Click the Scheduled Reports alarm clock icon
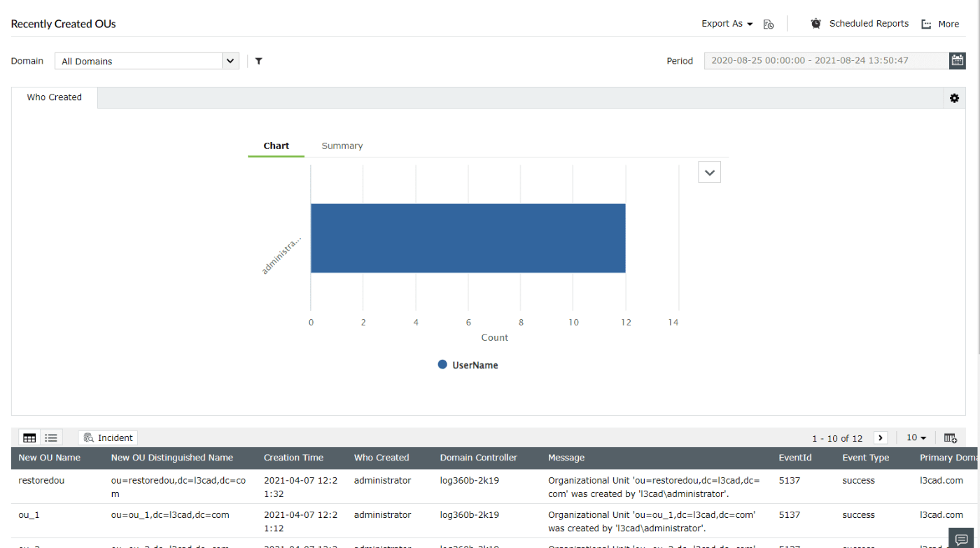 point(815,23)
